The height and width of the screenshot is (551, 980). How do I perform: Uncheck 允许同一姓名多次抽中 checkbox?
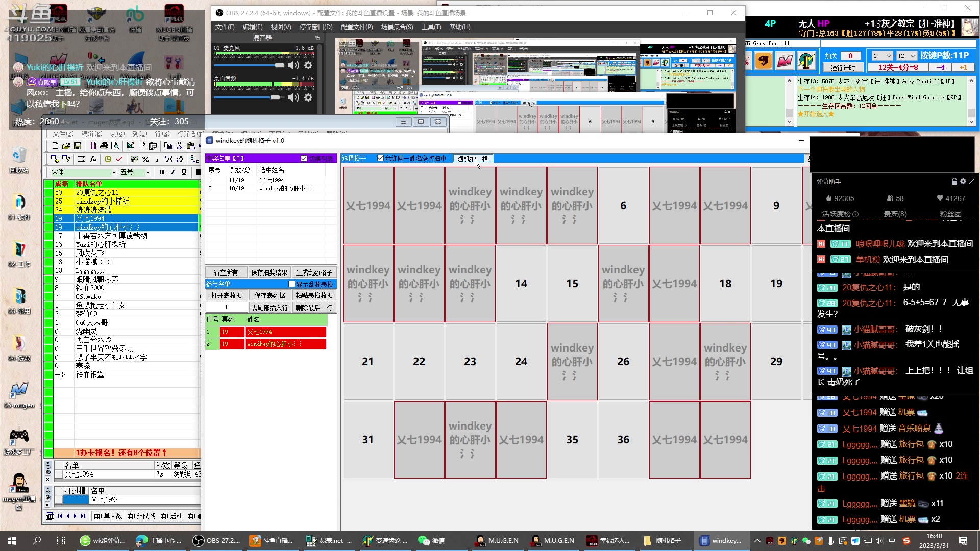[380, 158]
